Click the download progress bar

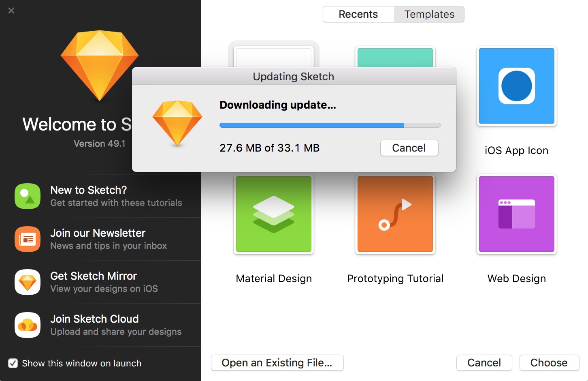(x=330, y=125)
